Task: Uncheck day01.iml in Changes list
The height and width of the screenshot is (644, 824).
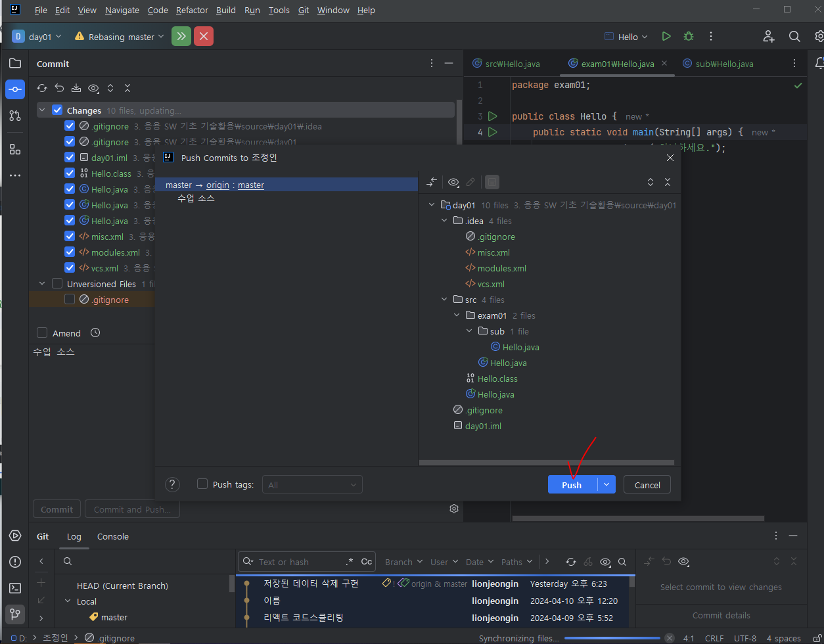Action: pos(70,158)
